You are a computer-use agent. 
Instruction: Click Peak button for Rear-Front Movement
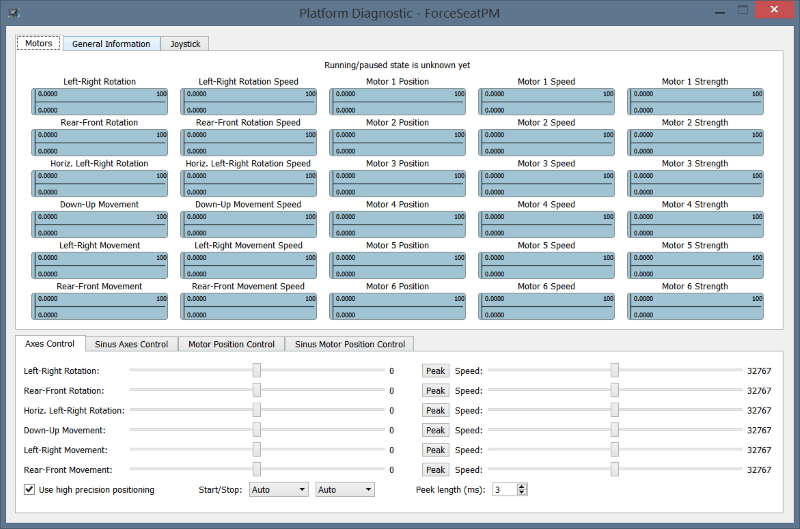tap(436, 470)
